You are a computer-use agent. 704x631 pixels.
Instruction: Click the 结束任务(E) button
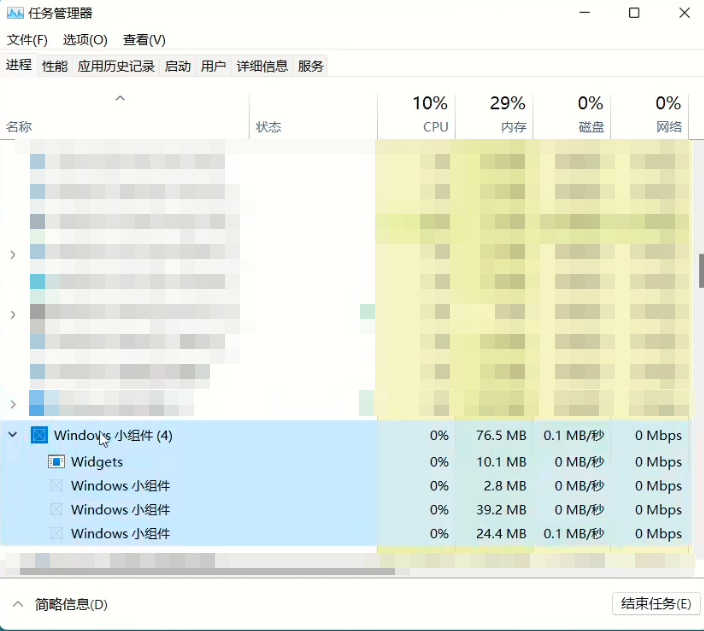click(656, 604)
